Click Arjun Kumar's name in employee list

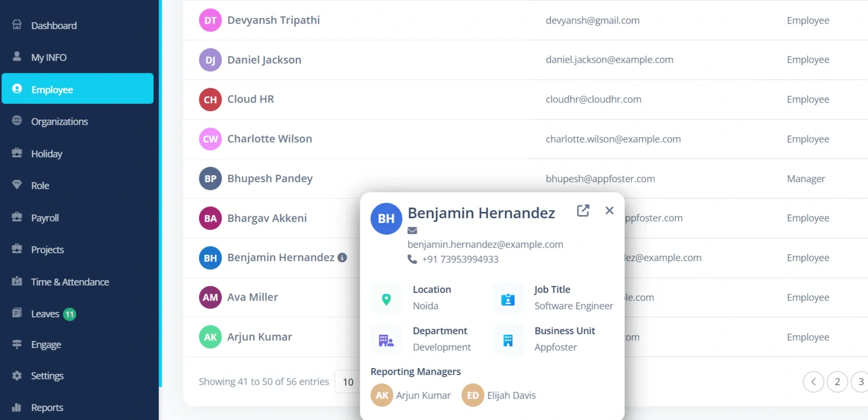click(260, 337)
